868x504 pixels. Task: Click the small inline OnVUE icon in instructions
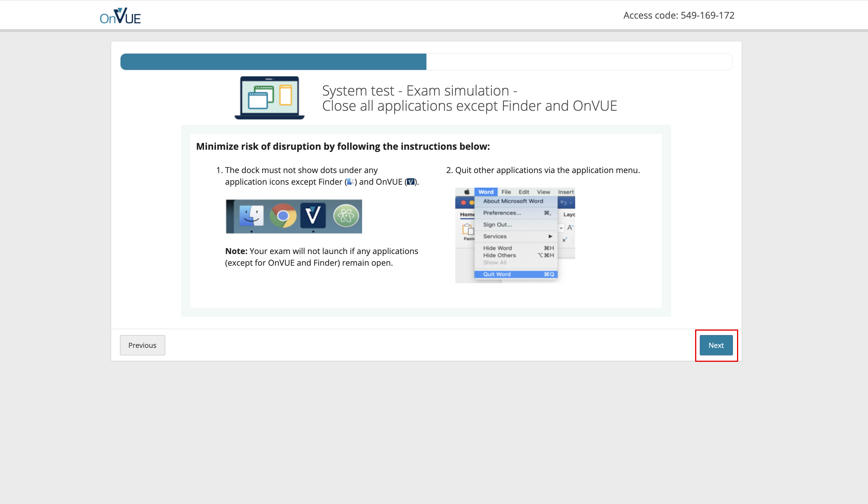point(410,182)
